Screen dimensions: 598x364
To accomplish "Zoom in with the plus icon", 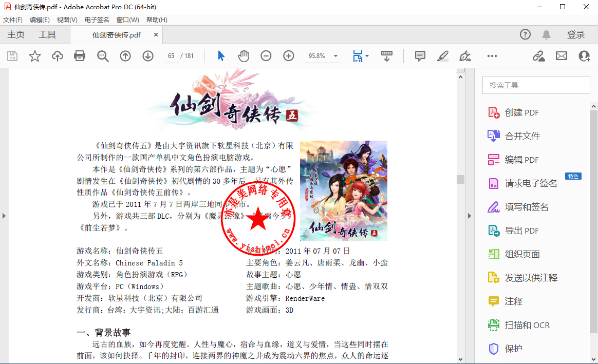I will (x=289, y=56).
